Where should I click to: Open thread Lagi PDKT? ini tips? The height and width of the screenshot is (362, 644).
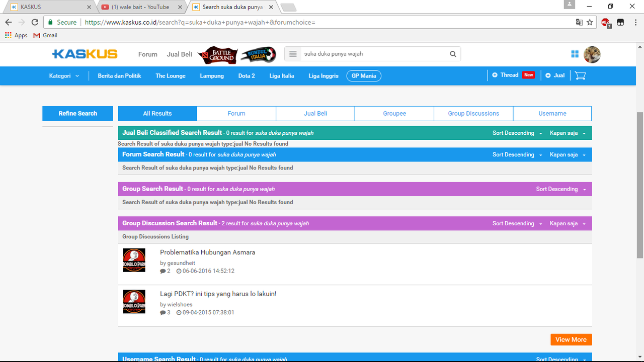(x=218, y=294)
